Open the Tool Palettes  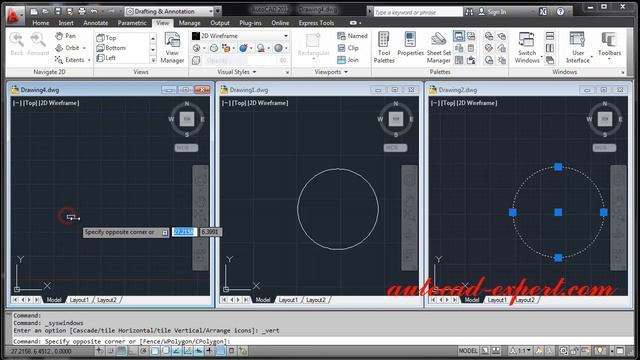384,48
